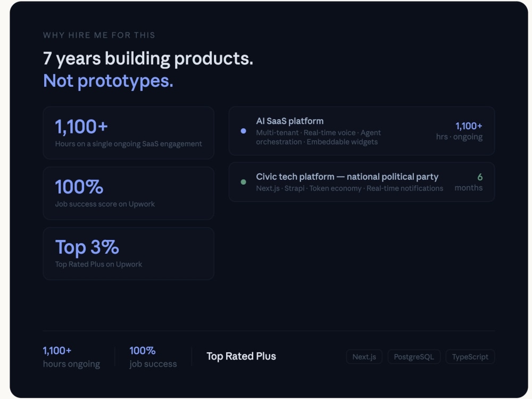This screenshot has height=399, width=532.
Task: Select the PostgreSQL tech tag
Action: pyautogui.click(x=414, y=357)
